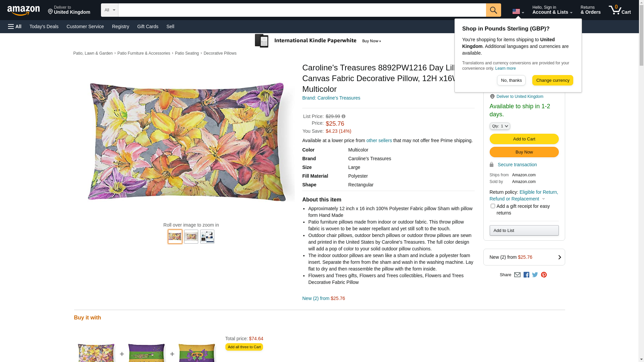Open the shopping cart icon
644x362 pixels.
click(x=620, y=10)
